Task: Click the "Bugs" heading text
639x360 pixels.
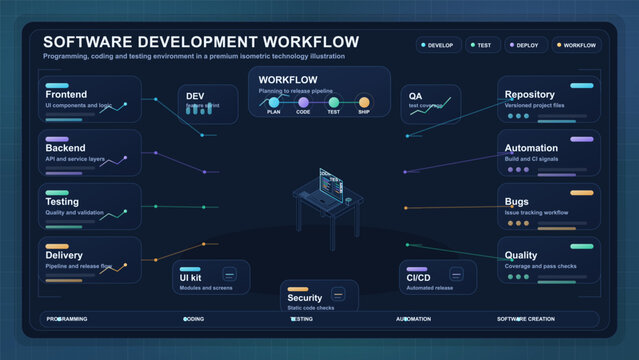Action: click(x=516, y=201)
